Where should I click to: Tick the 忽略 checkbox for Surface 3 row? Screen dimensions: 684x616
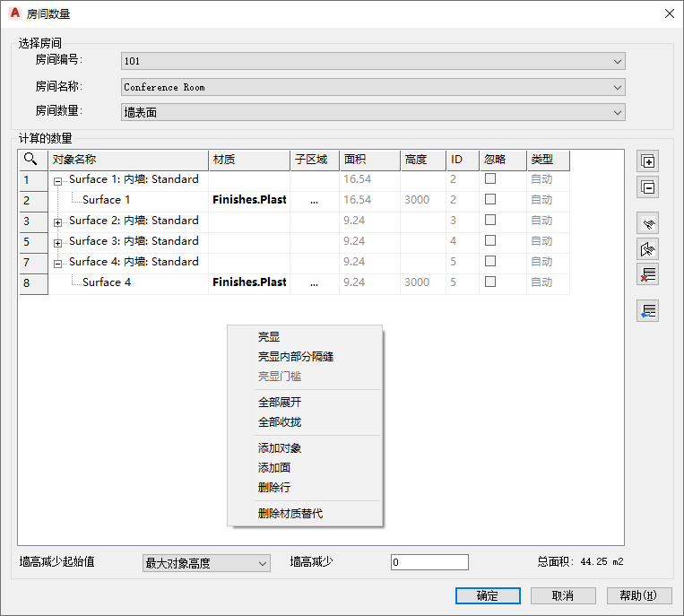point(490,240)
